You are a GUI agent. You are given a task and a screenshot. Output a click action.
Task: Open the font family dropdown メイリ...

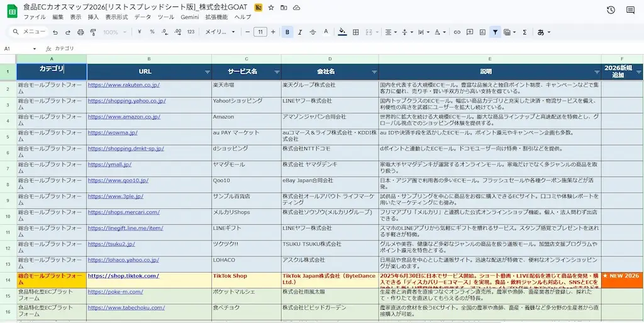(x=220, y=32)
